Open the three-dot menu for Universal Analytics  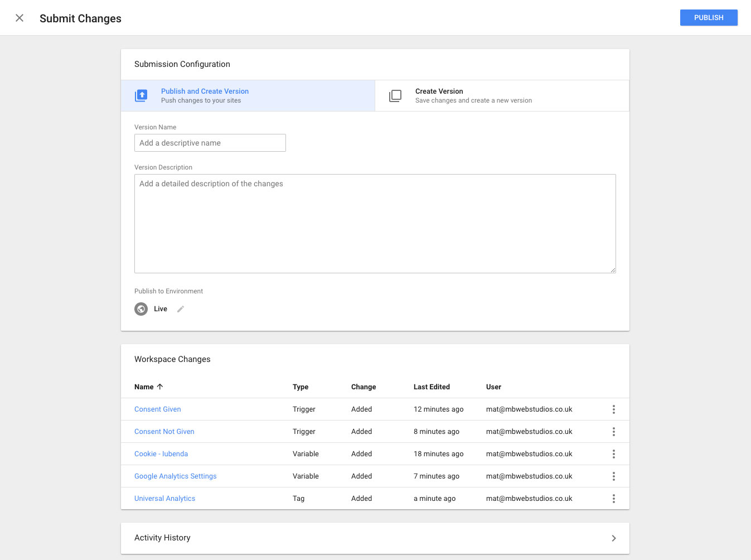pos(614,499)
